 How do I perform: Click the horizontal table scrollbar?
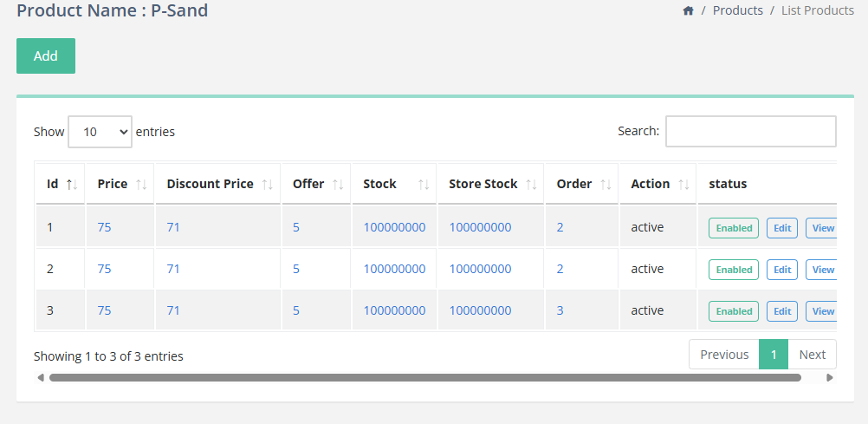coord(424,378)
